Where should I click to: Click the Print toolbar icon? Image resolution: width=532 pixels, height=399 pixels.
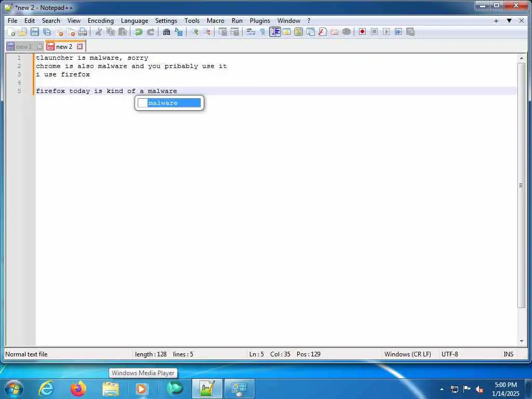pyautogui.click(x=83, y=32)
